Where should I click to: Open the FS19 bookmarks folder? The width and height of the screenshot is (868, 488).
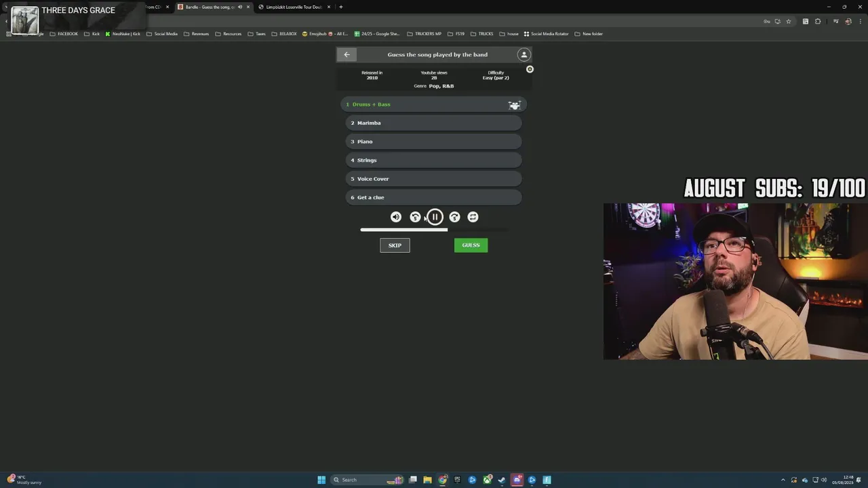click(456, 34)
